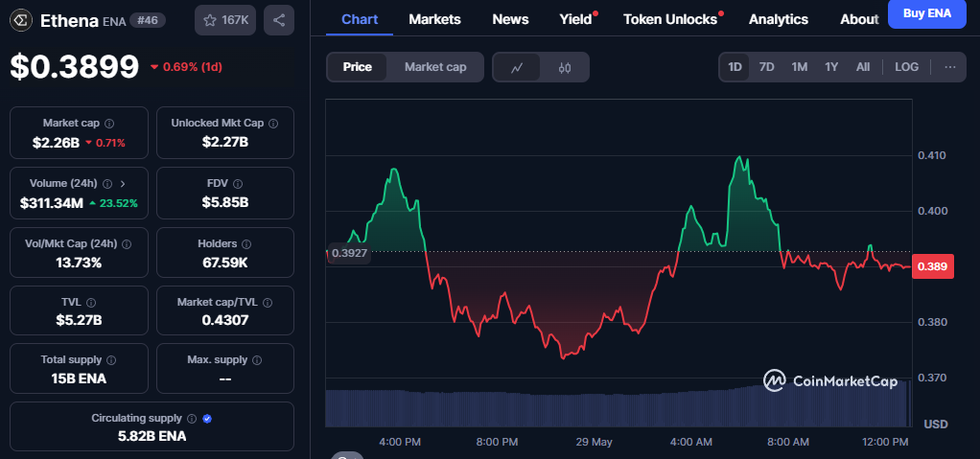Open the Token Unlocks tab
This screenshot has height=459, width=980.
click(670, 19)
